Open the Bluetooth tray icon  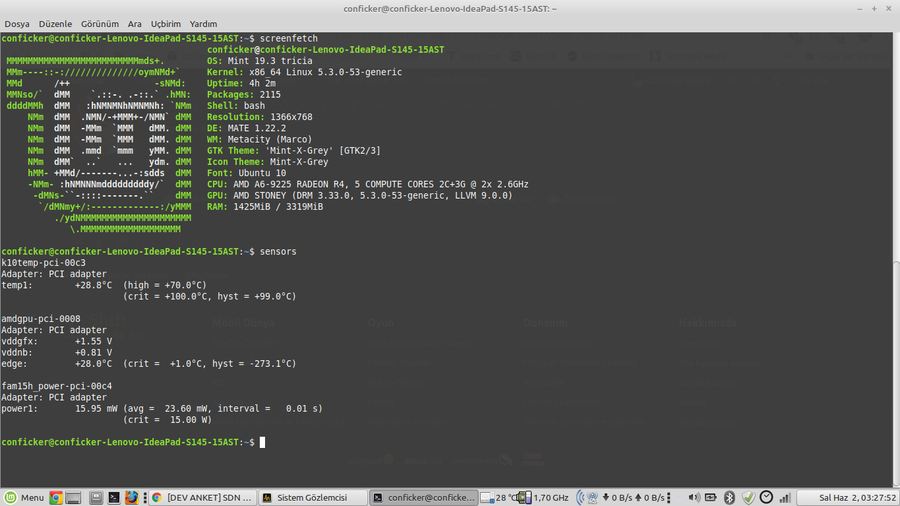[730, 497]
